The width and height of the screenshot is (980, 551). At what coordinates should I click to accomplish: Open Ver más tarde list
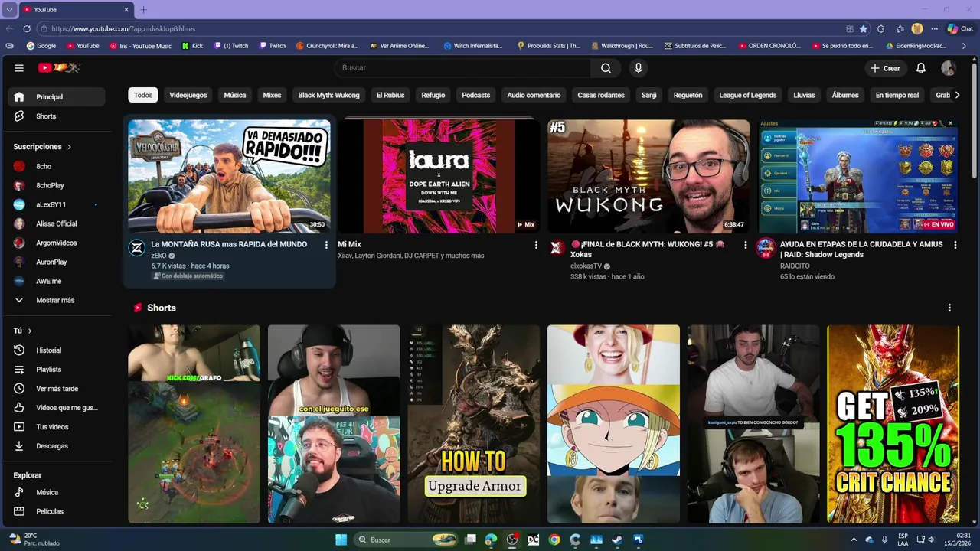pos(57,389)
